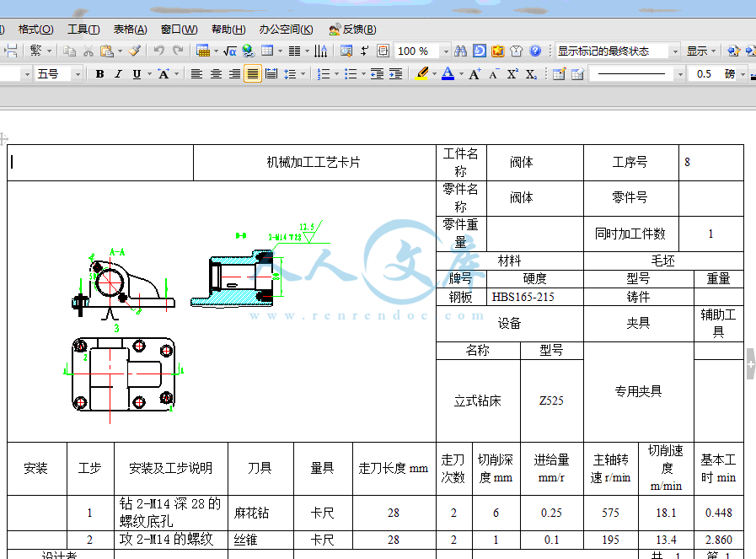
Task: Open the 表格(A) menu
Action: (x=130, y=30)
